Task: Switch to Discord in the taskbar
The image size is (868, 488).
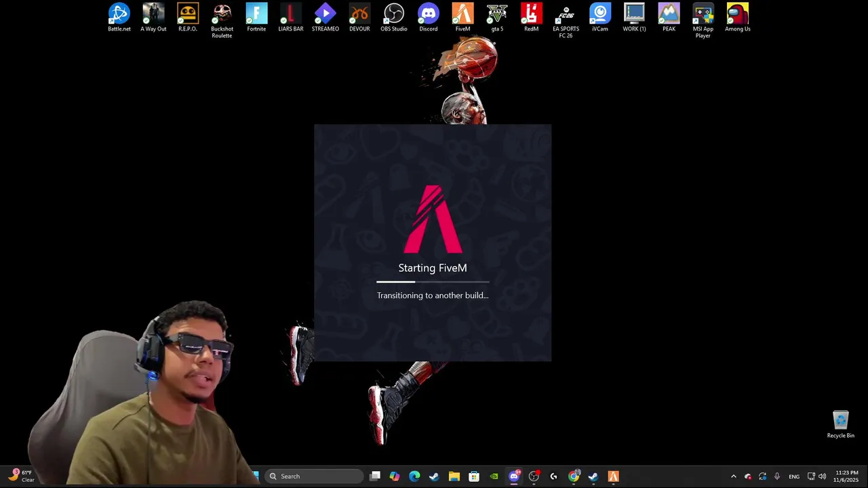Action: click(514, 476)
